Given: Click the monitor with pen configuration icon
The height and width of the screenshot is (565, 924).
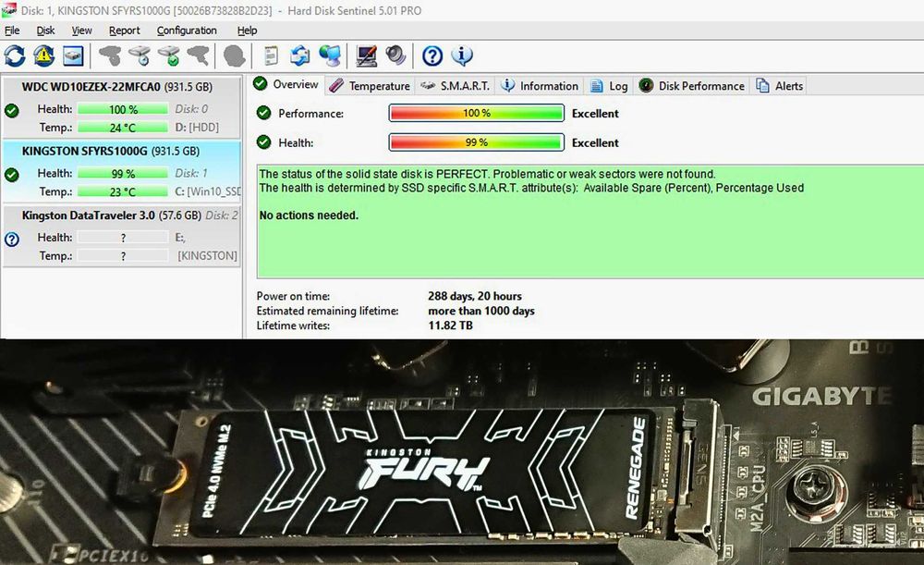Looking at the screenshot, I should point(366,56).
